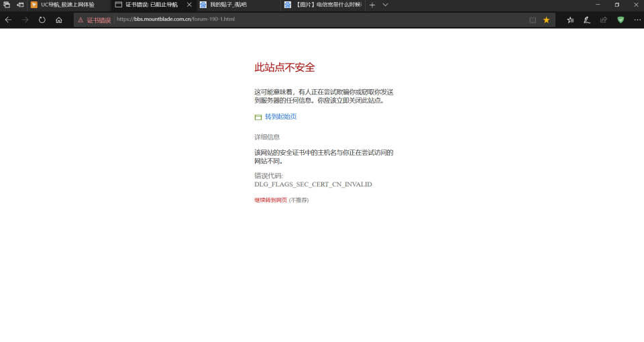Viewport: 644px width, 342px height.
Task: Show the tabs you've set aside icon
Action: 7,5
